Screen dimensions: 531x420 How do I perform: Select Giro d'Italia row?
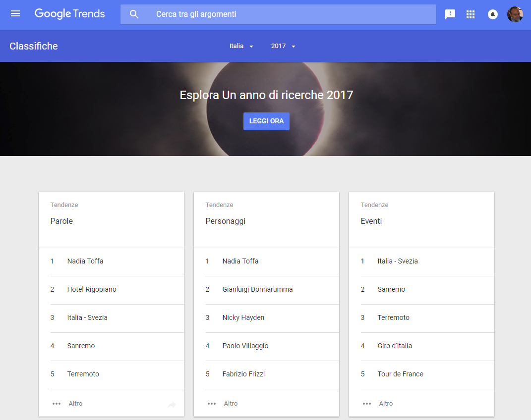[427, 346]
